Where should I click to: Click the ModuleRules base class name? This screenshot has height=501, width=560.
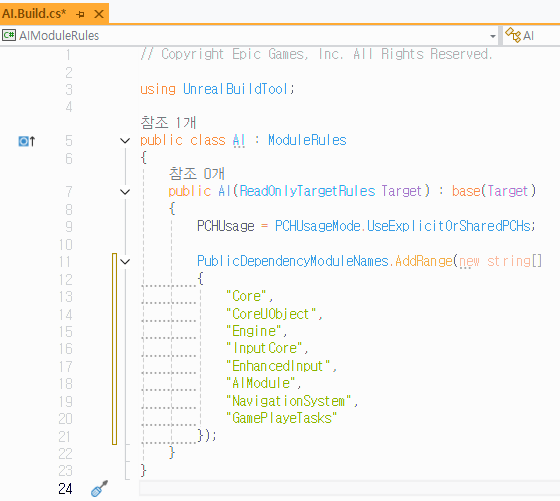[x=307, y=140]
